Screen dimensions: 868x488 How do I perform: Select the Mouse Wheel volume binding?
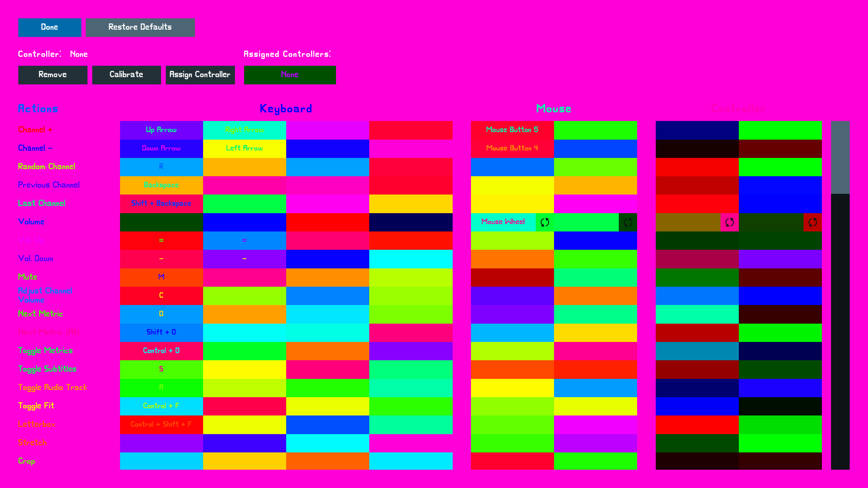503,222
